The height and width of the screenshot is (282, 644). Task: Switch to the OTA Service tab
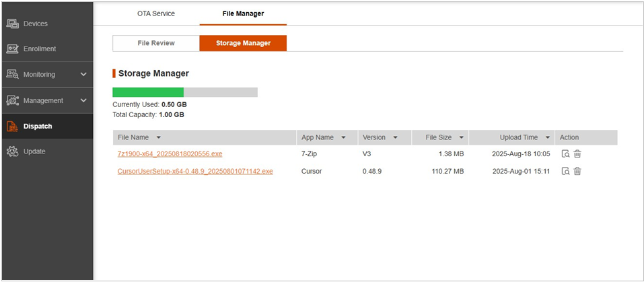tap(156, 13)
